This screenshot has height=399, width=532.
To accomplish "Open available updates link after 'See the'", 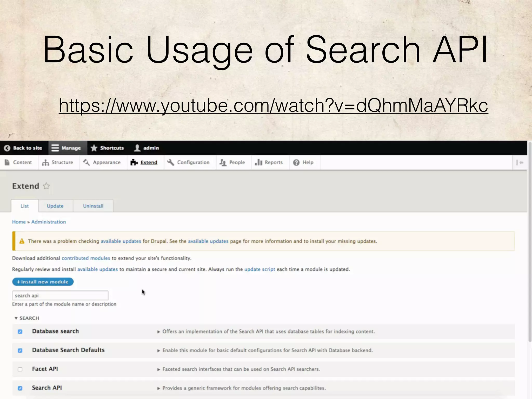I will click(208, 241).
